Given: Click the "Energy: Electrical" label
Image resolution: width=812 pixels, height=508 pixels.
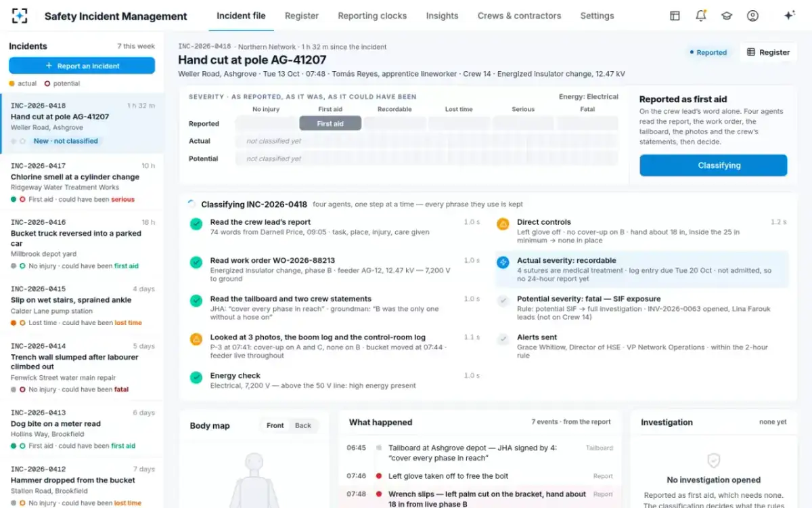Looking at the screenshot, I should click(x=589, y=97).
